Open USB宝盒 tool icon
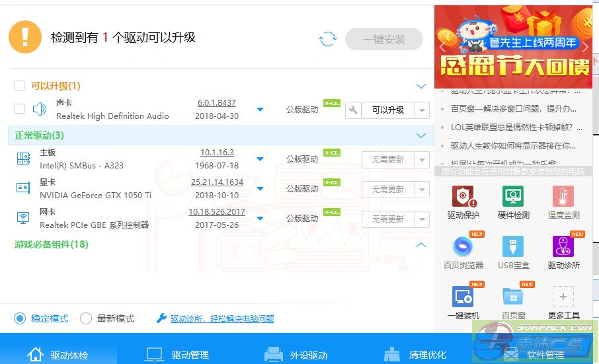 (513, 247)
